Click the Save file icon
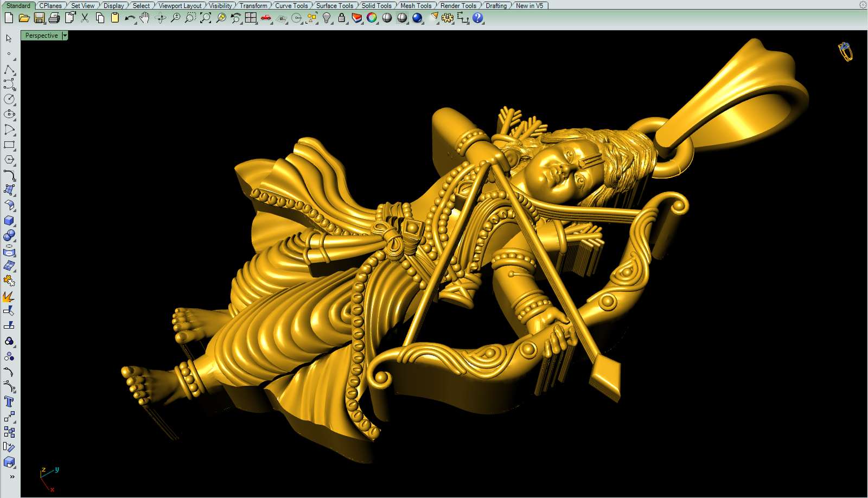The height and width of the screenshot is (498, 868). point(39,18)
